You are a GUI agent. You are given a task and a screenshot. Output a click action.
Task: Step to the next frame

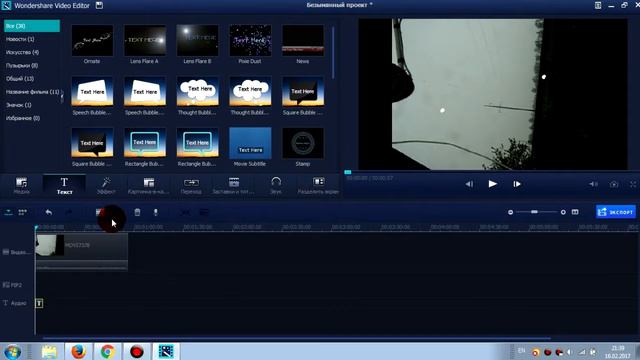point(517,184)
